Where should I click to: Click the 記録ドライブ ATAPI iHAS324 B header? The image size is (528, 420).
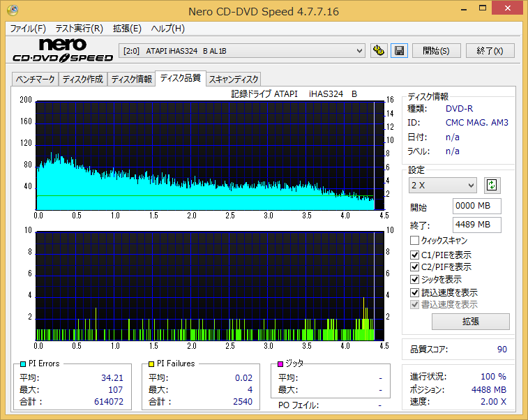point(294,94)
